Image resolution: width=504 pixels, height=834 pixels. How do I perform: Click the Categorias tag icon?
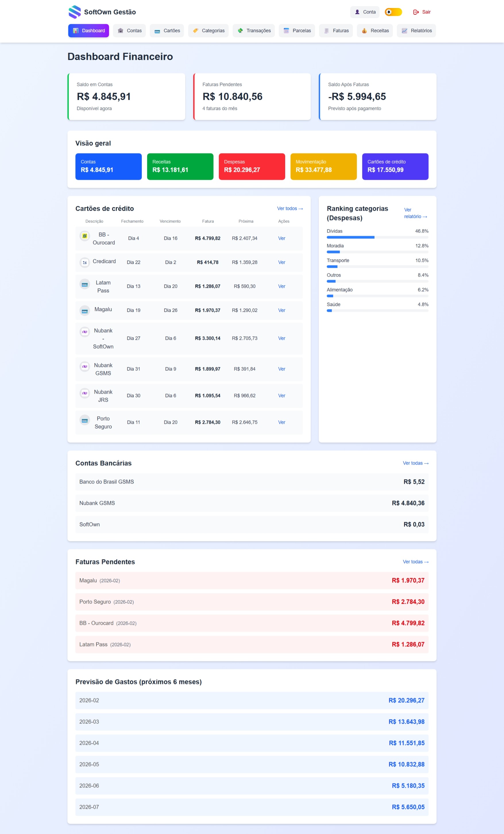click(195, 30)
